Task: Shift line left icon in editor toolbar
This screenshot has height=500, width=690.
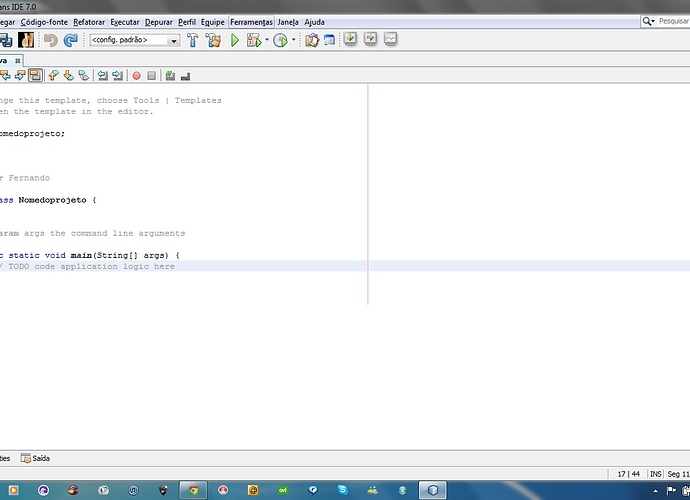Action: (103, 76)
